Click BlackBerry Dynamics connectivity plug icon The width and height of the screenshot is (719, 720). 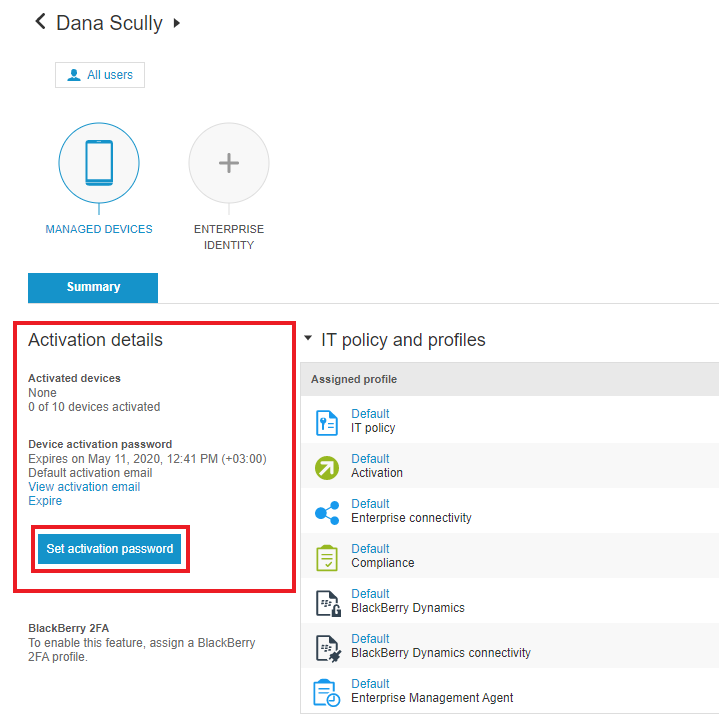click(328, 648)
